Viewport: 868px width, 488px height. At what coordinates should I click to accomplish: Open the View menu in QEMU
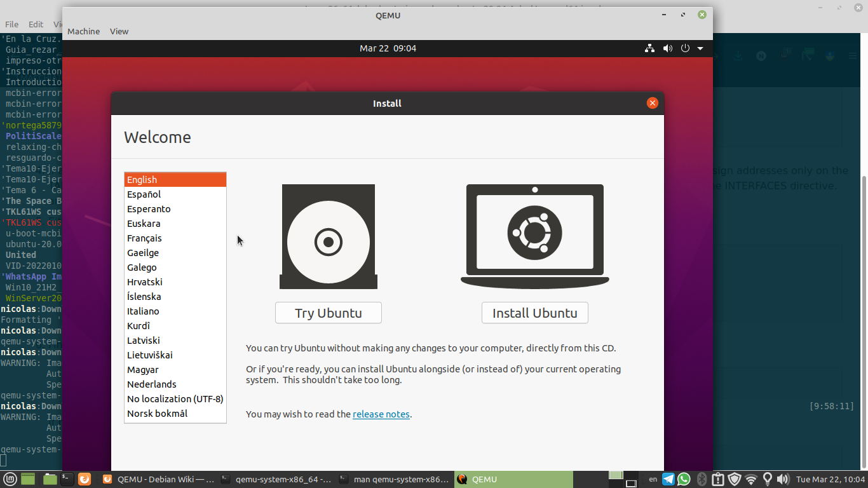pos(119,31)
